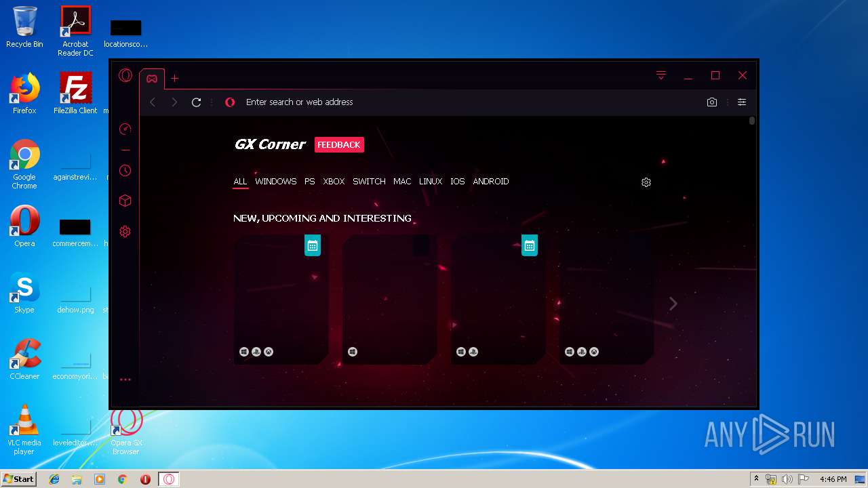The image size is (868, 488).
Task: Click the Opera logo in address bar
Action: click(230, 102)
